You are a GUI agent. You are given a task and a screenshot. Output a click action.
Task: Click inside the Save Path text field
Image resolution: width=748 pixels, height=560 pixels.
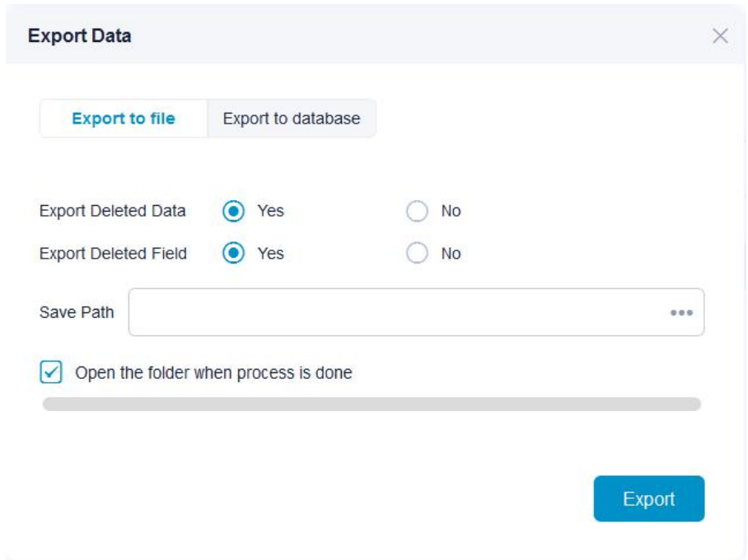[x=395, y=313]
